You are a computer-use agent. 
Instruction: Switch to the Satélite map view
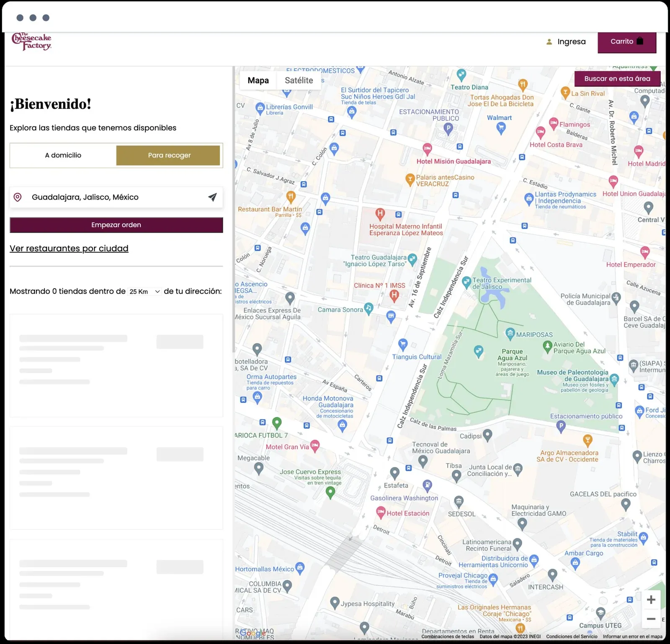[x=299, y=80]
